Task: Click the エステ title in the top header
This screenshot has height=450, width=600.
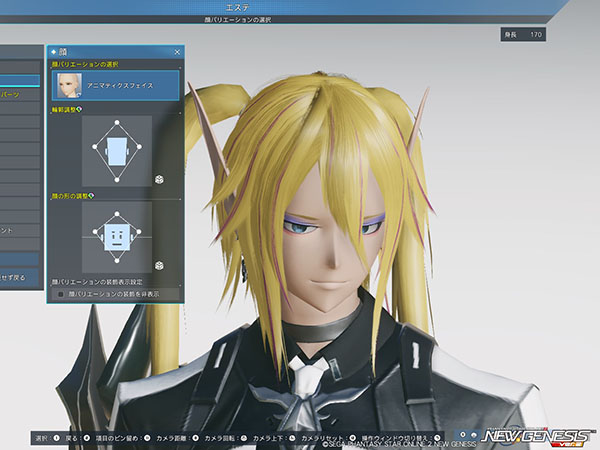Action: tap(238, 7)
